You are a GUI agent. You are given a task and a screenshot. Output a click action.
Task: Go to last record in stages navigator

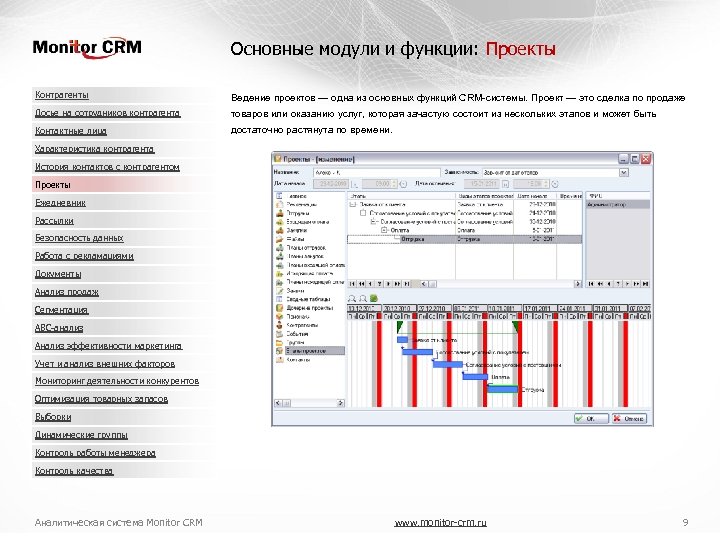pos(406,284)
